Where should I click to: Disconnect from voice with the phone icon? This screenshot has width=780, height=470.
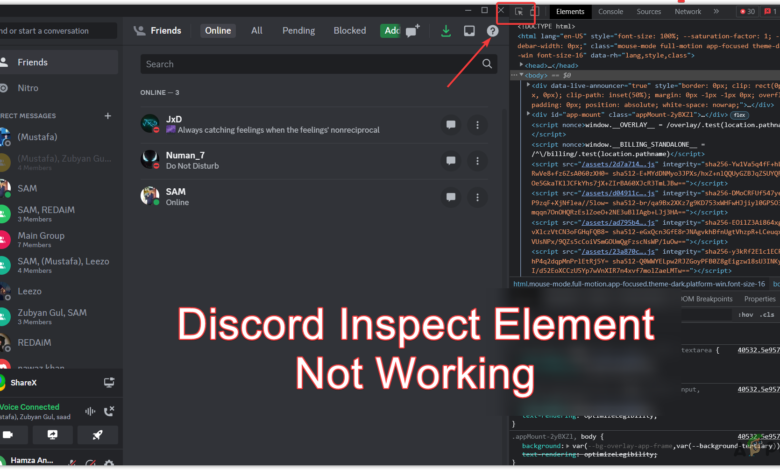coord(109,411)
